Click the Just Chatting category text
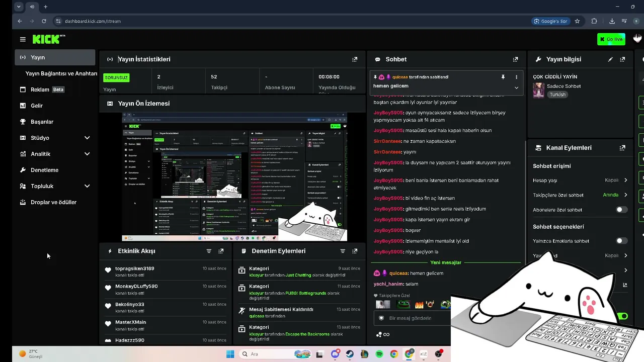The image size is (644, 362). click(x=298, y=275)
